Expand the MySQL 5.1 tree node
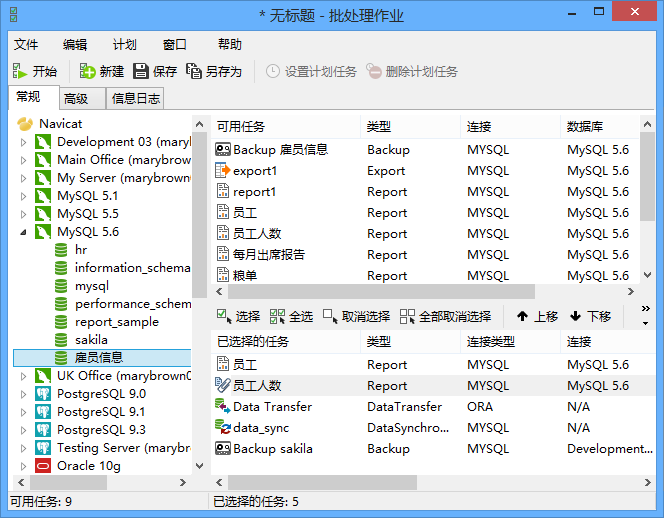This screenshot has width=664, height=518. (x=24, y=196)
